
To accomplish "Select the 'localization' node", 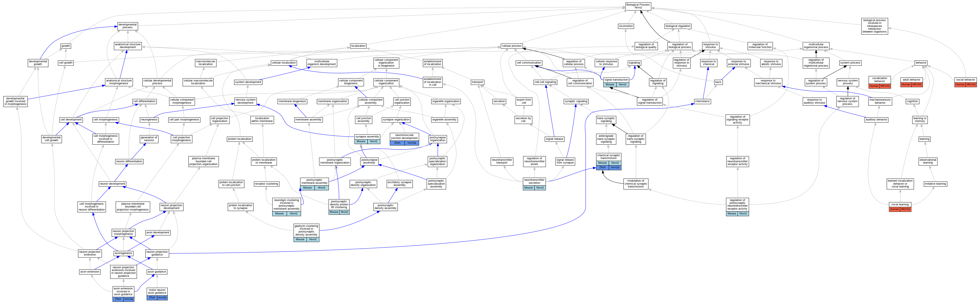I will pyautogui.click(x=358, y=46).
